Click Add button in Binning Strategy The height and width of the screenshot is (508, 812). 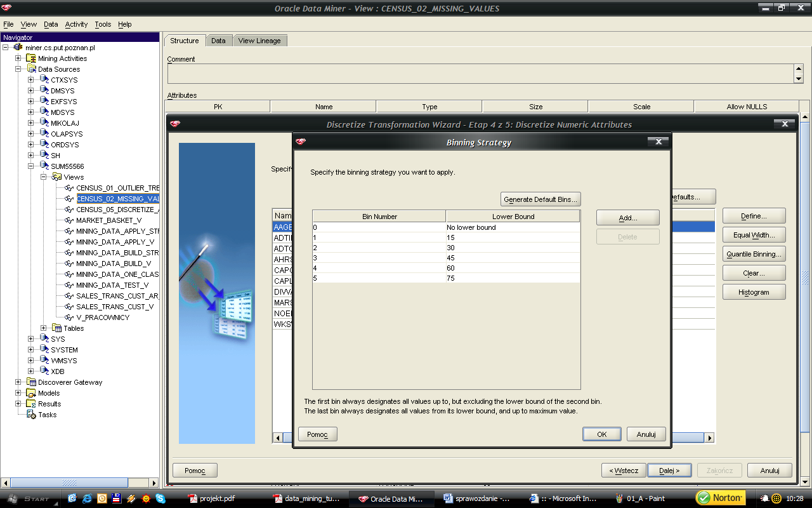click(x=627, y=218)
